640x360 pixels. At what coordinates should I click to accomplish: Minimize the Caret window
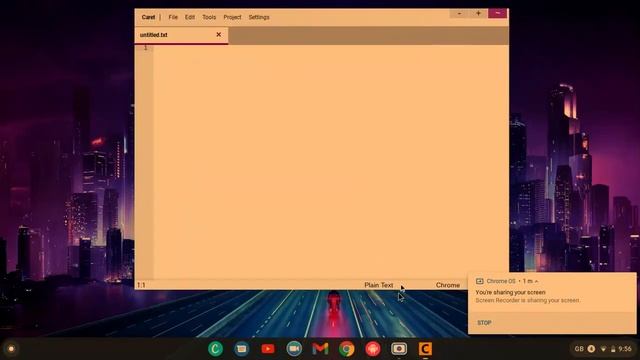tap(459, 13)
